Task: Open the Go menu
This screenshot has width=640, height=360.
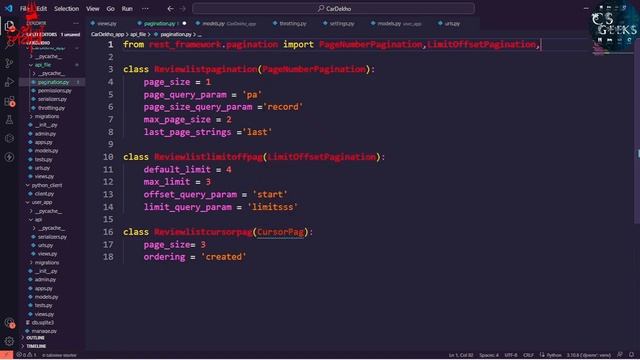Action: tap(110, 9)
